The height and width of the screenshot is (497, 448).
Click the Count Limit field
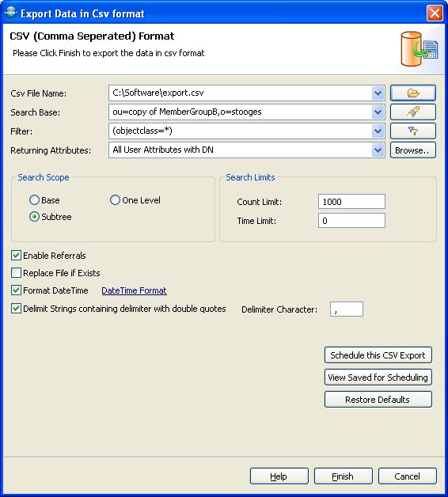351,202
